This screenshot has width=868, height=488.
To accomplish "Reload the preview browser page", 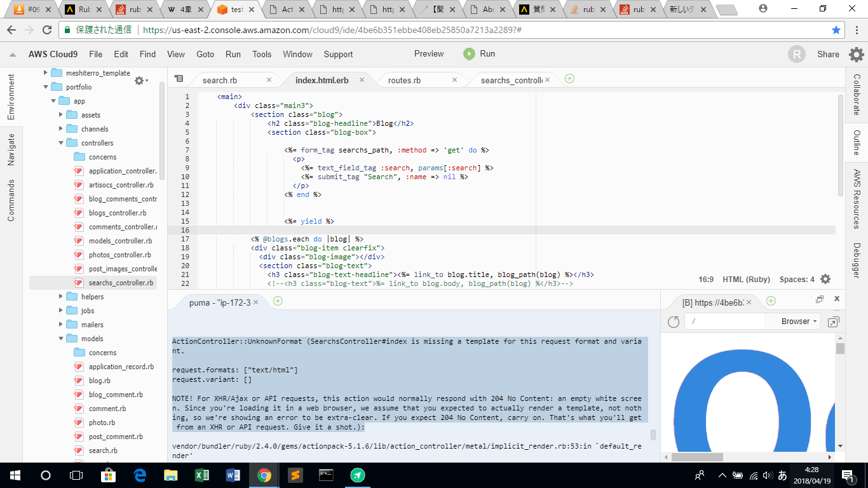I will (x=674, y=322).
